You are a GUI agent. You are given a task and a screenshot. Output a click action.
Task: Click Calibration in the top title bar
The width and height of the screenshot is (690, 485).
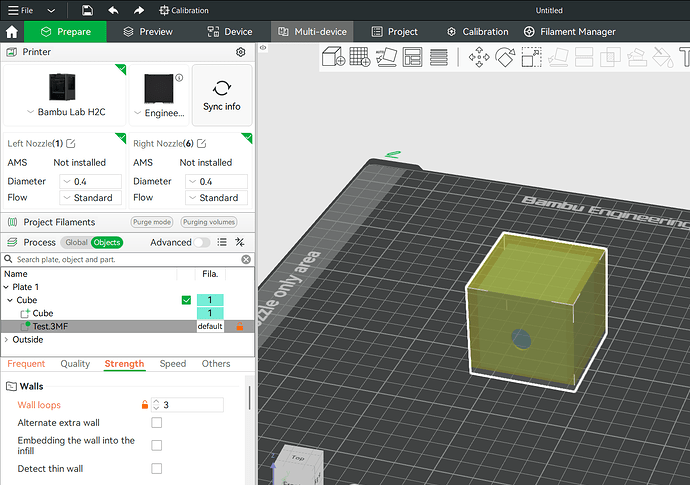click(184, 10)
